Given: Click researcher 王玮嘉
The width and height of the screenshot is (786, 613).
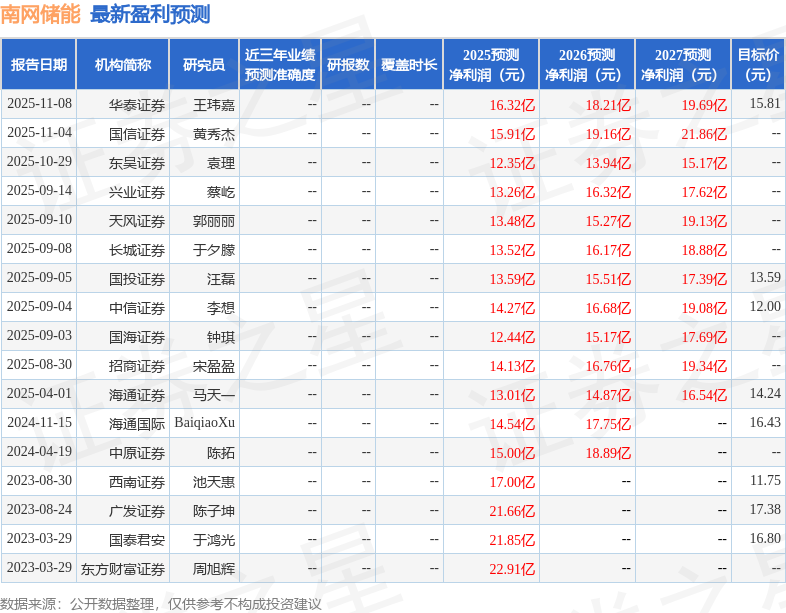Looking at the screenshot, I should (x=214, y=105).
